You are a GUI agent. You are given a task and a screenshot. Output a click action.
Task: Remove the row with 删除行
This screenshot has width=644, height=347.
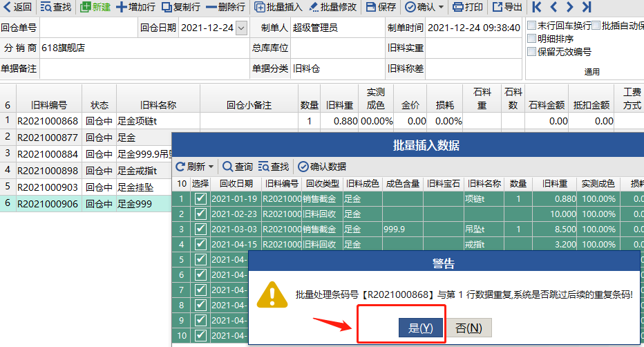(225, 7)
